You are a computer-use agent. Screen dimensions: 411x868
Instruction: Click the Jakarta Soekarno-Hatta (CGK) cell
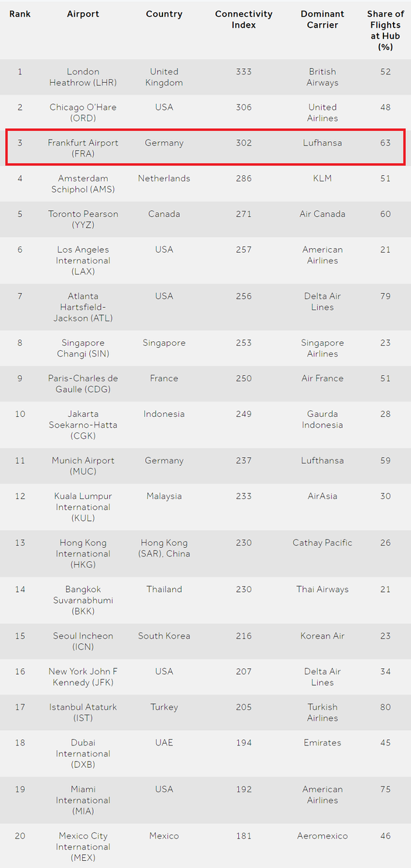pyautogui.click(x=83, y=425)
